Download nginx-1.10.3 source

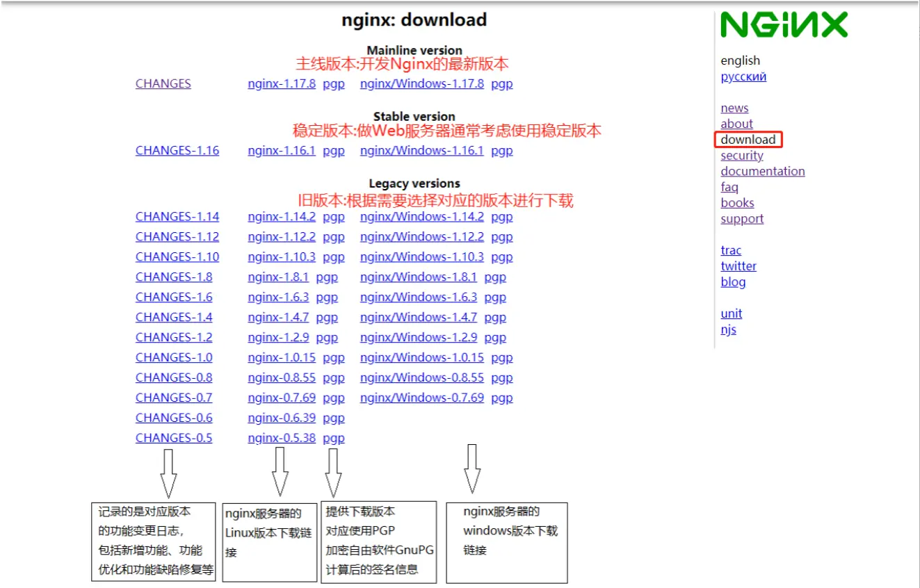282,256
